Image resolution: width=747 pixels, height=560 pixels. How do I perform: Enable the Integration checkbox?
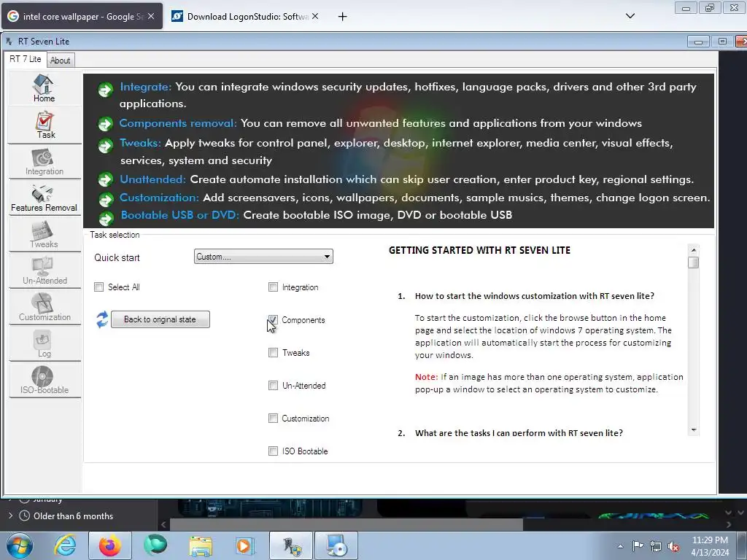(273, 287)
